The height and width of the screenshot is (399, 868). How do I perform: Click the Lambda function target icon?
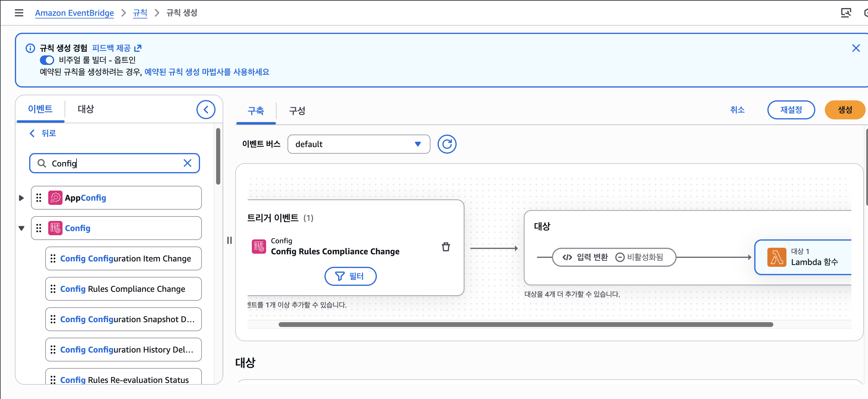tap(776, 257)
